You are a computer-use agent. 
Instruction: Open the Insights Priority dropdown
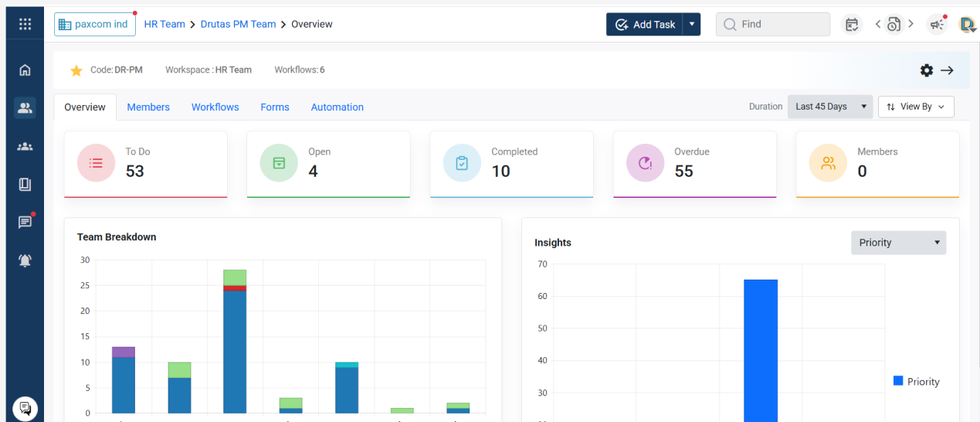point(898,243)
